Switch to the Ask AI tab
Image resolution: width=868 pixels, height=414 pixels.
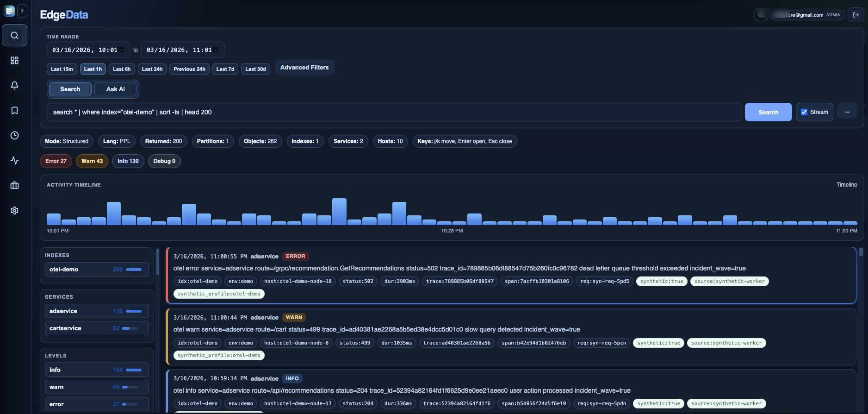pos(116,89)
